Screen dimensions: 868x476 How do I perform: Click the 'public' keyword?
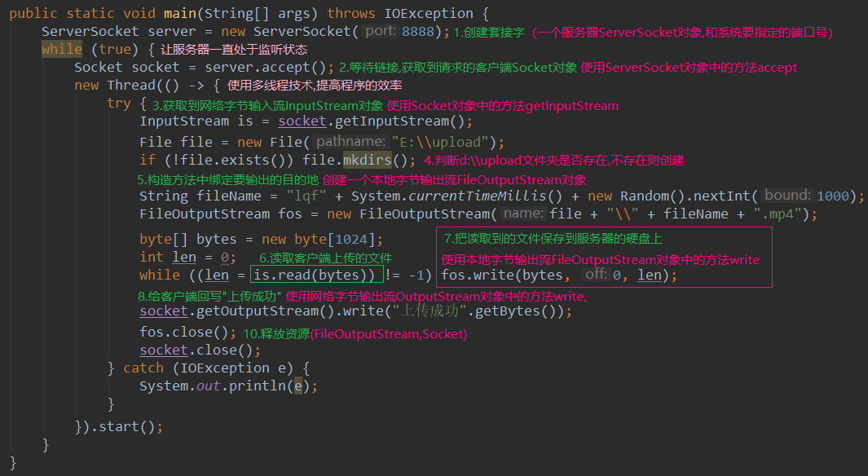click(x=33, y=13)
